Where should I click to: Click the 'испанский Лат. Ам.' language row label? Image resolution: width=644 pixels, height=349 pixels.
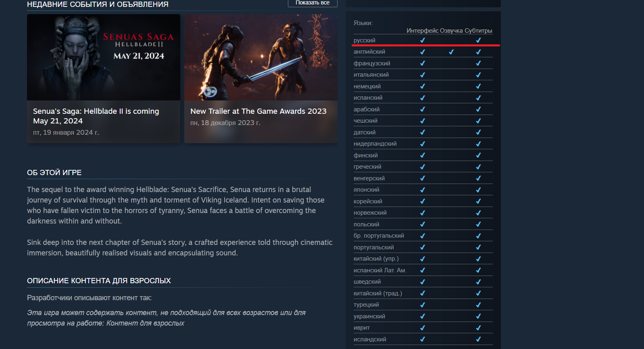(x=380, y=270)
